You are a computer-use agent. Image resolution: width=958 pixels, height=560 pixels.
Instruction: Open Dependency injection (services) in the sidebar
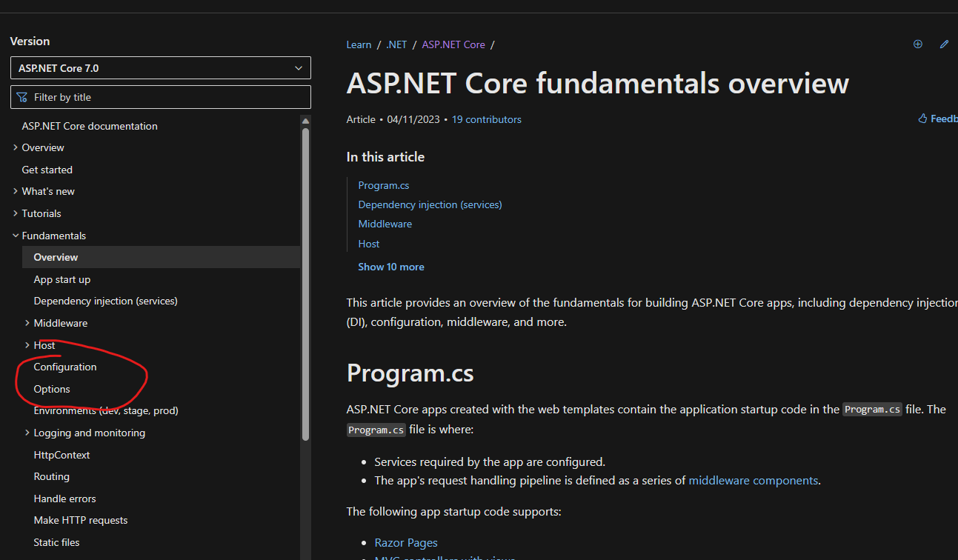(x=106, y=301)
